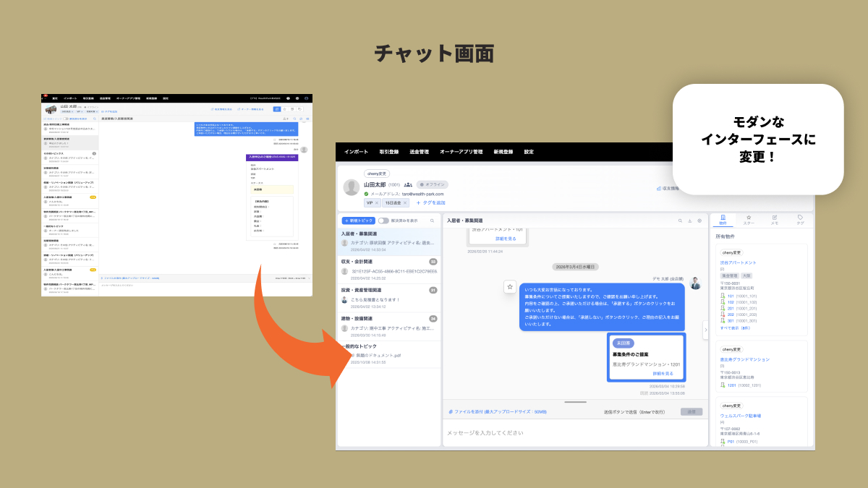The width and height of the screenshot is (868, 488).
Task: Click search icon in the topic list
Action: pyautogui.click(x=433, y=221)
